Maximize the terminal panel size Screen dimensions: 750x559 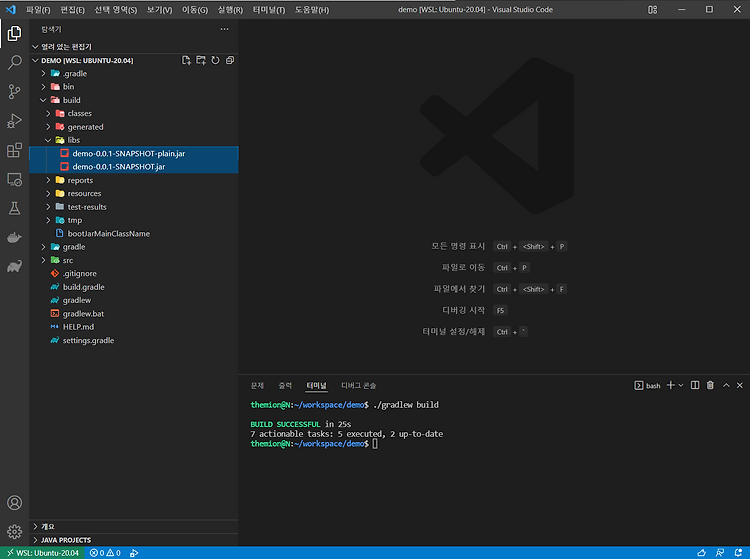click(x=726, y=385)
